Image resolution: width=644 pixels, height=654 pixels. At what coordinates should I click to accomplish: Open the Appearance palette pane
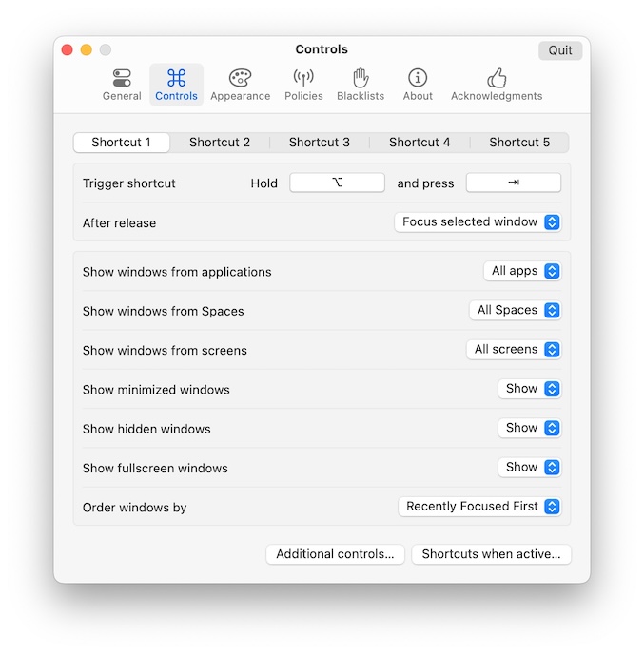[240, 84]
